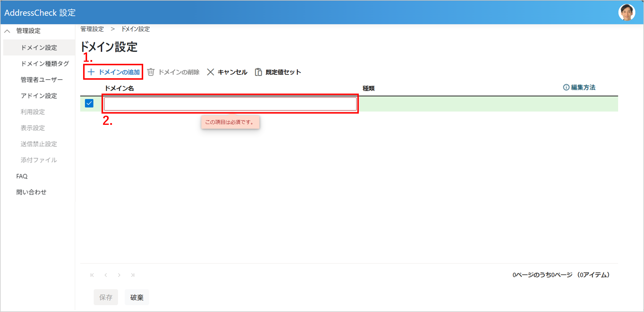Open ドメイン種類タグ in sidebar
644x312 pixels.
coord(45,64)
